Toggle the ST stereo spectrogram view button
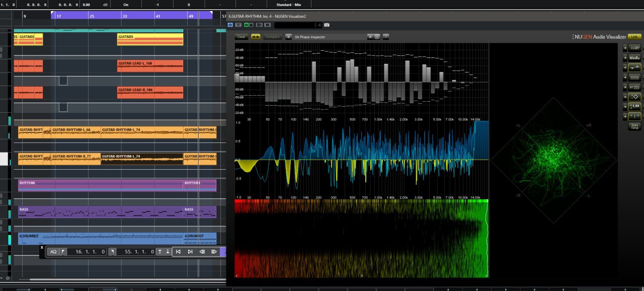644x291 pixels. (x=634, y=87)
